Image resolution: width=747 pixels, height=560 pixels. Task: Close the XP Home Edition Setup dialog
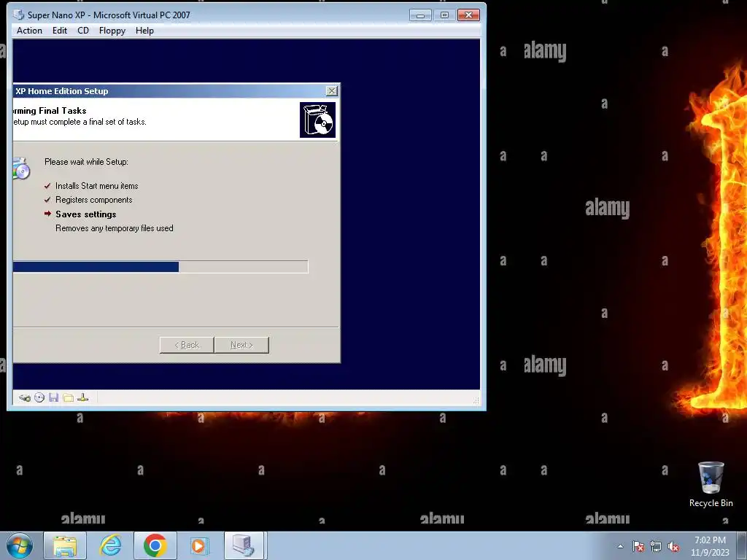332,91
